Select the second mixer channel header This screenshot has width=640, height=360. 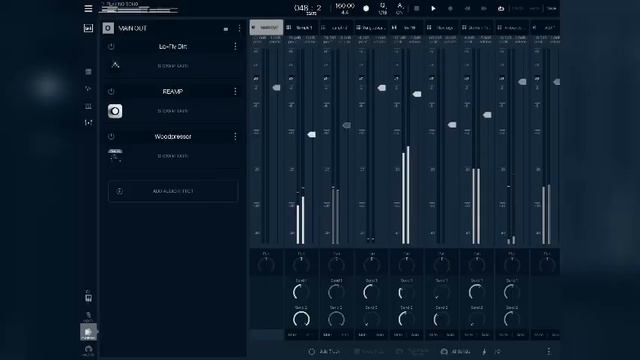point(301,27)
